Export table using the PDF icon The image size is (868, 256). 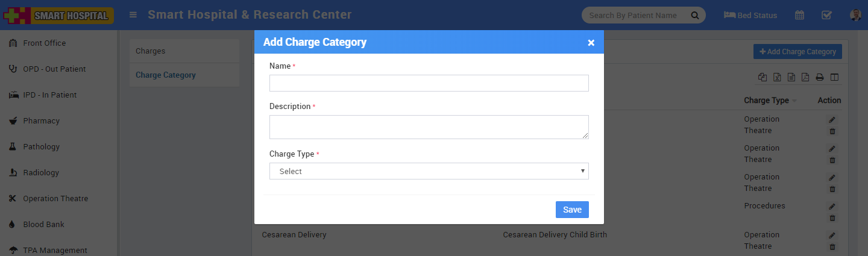tap(805, 77)
